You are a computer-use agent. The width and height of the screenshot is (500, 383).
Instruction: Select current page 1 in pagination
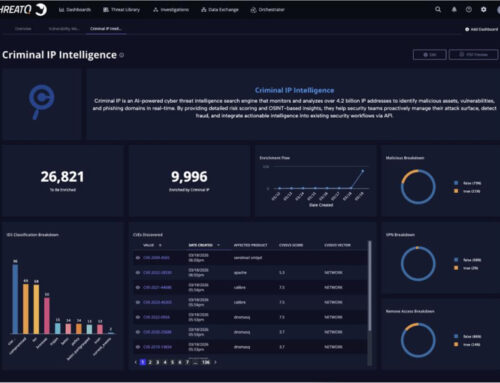pyautogui.click(x=143, y=362)
